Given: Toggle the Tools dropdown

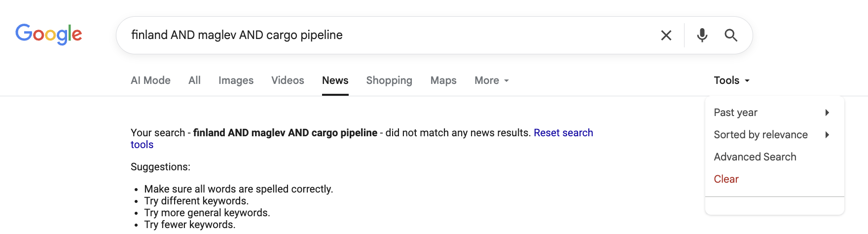Looking at the screenshot, I should point(731,80).
